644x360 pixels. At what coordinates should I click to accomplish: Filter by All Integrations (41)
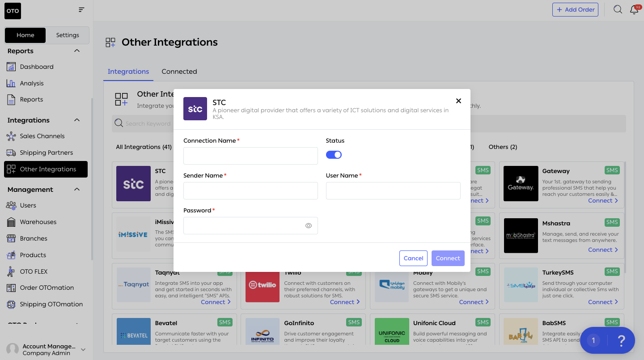144,147
